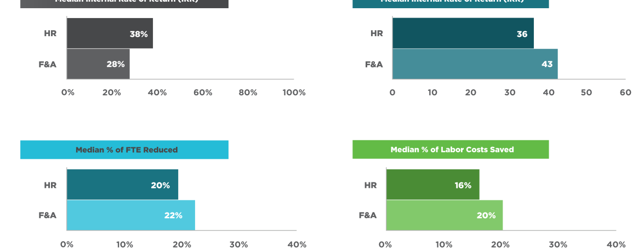Click the F&A label beside the 22% bar
Image resolution: width=644 pixels, height=252 pixels.
[x=48, y=215]
